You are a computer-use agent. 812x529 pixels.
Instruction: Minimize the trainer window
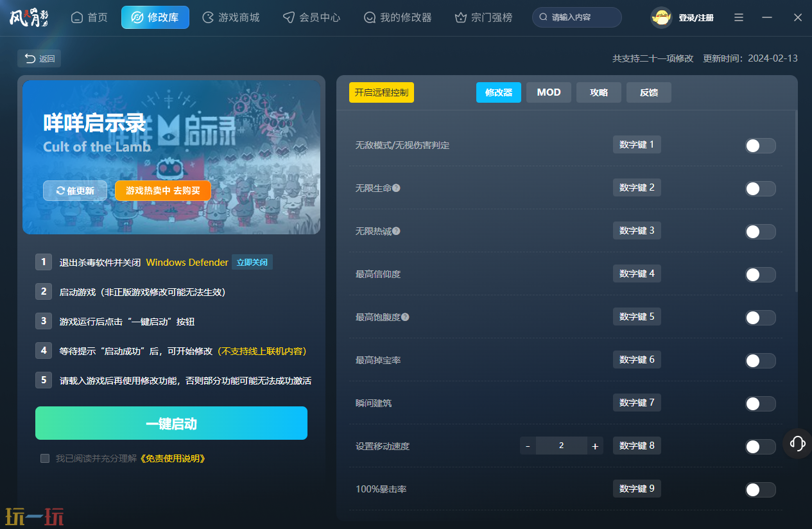767,17
